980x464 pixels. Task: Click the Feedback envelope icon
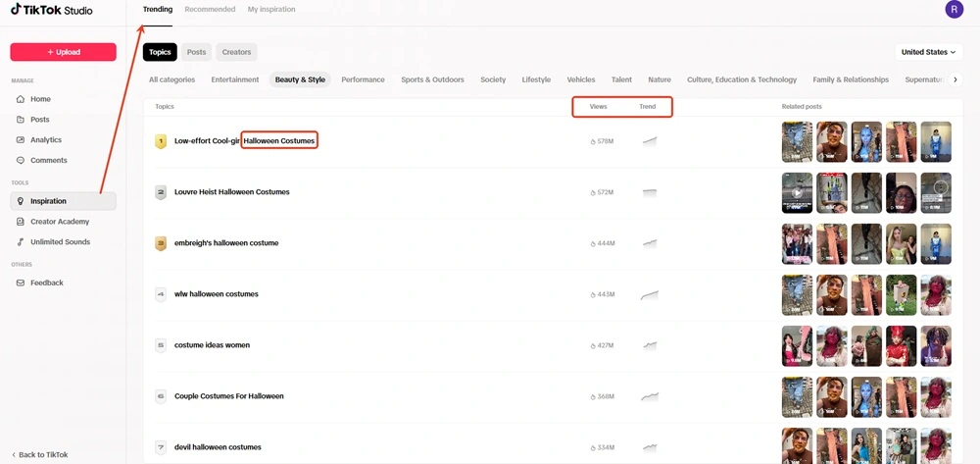[21, 283]
